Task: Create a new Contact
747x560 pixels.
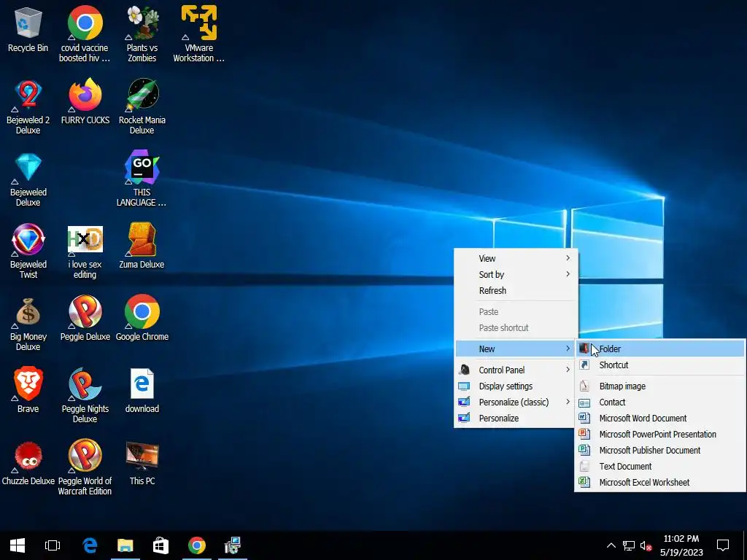Action: tap(659, 402)
